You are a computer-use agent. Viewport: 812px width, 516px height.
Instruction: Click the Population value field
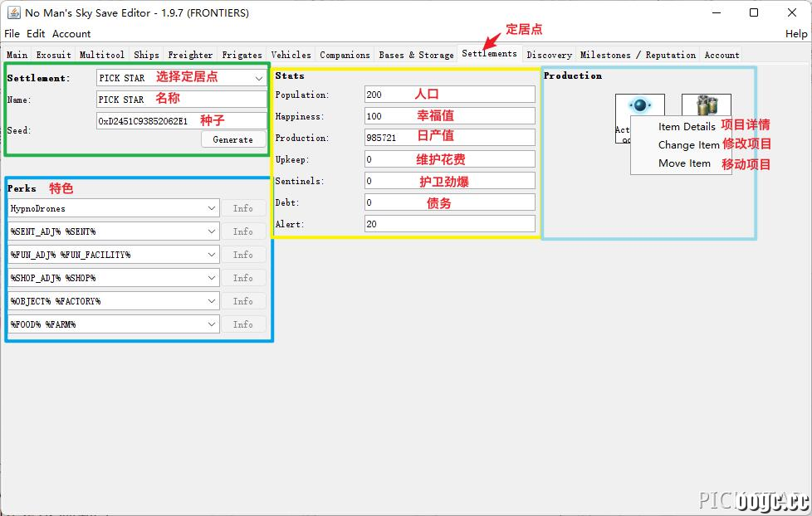[449, 95]
